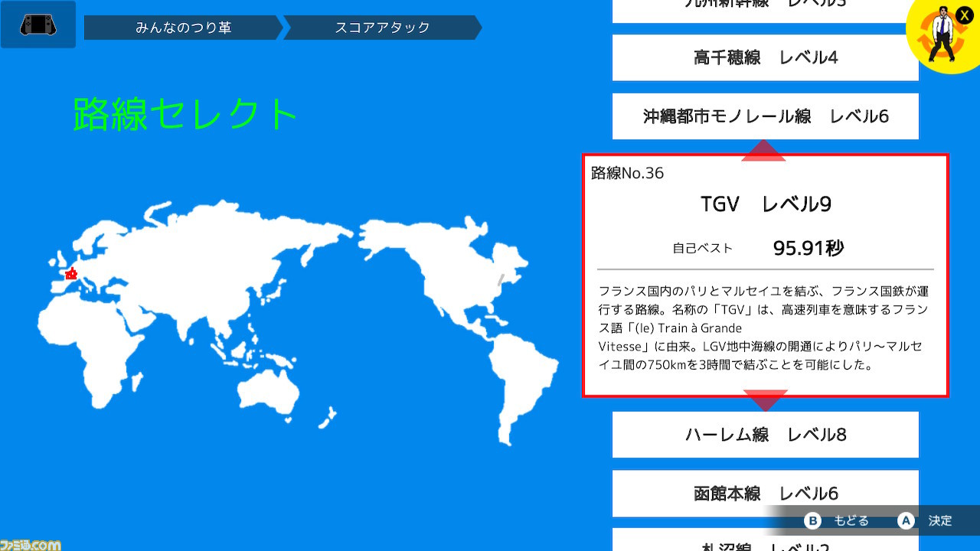Choose 沖縄都市モノレール線 レベル6 route
Viewport: 980px width, 551px height.
click(766, 116)
